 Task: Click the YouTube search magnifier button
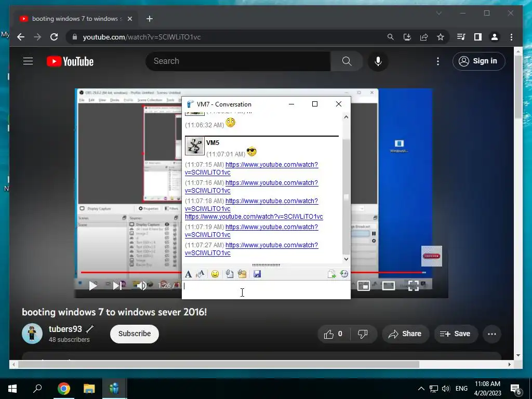click(x=347, y=61)
